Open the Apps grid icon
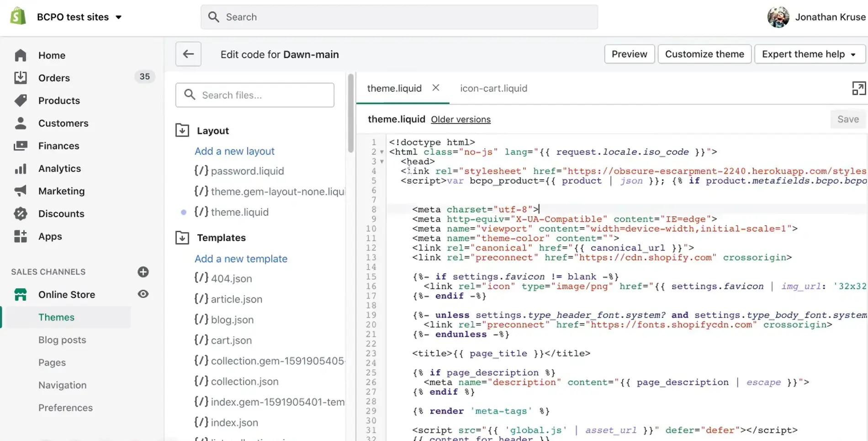Viewport: 868px width, 441px height. click(21, 236)
